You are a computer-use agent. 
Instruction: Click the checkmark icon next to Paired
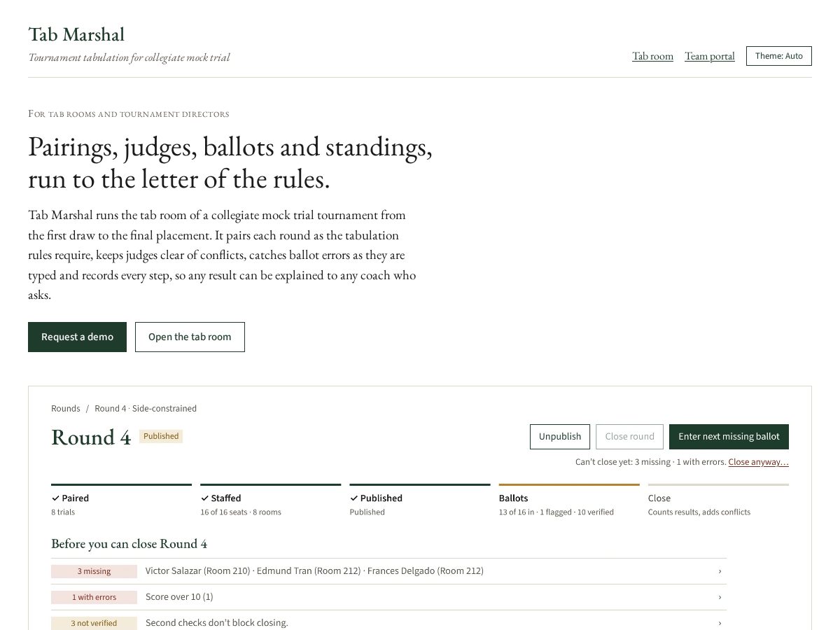pyautogui.click(x=55, y=498)
